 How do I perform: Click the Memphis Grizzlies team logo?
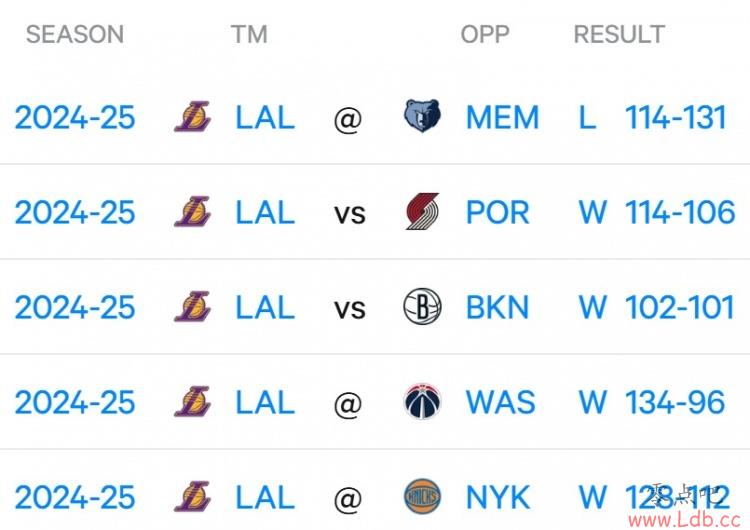coord(422,116)
